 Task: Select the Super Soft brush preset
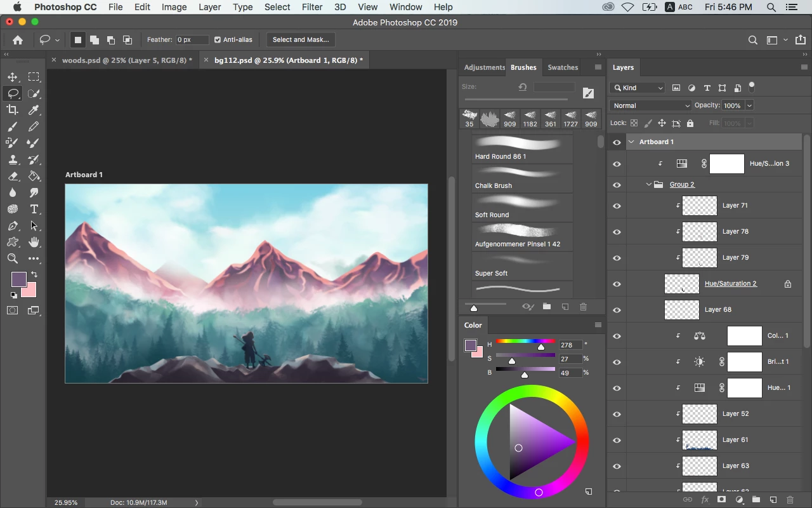[x=522, y=266]
